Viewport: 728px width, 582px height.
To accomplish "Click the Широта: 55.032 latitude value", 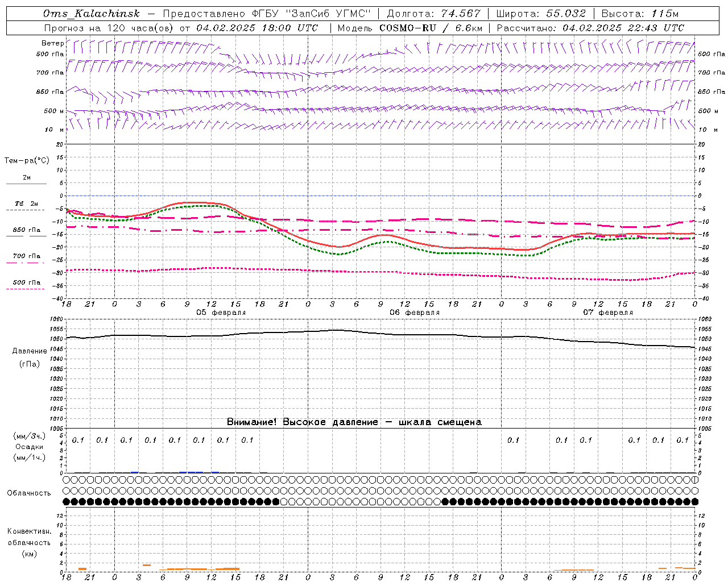I will 541,14.
